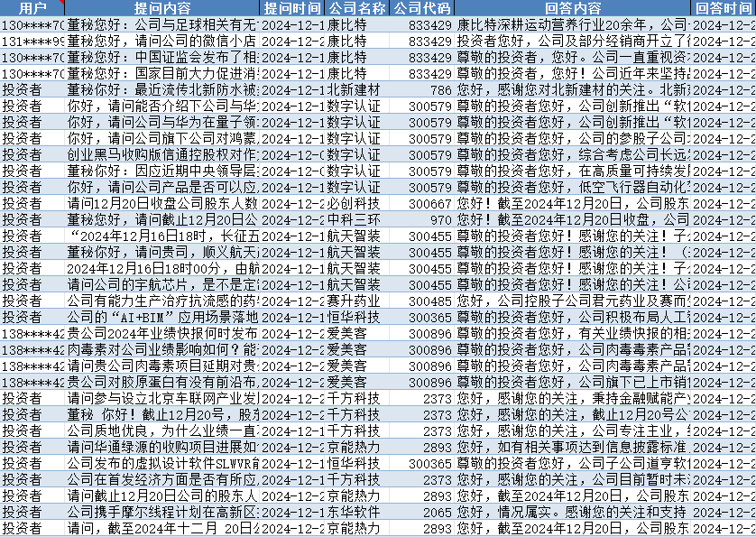Select the 赛升药业 company name cell

pyautogui.click(x=356, y=301)
